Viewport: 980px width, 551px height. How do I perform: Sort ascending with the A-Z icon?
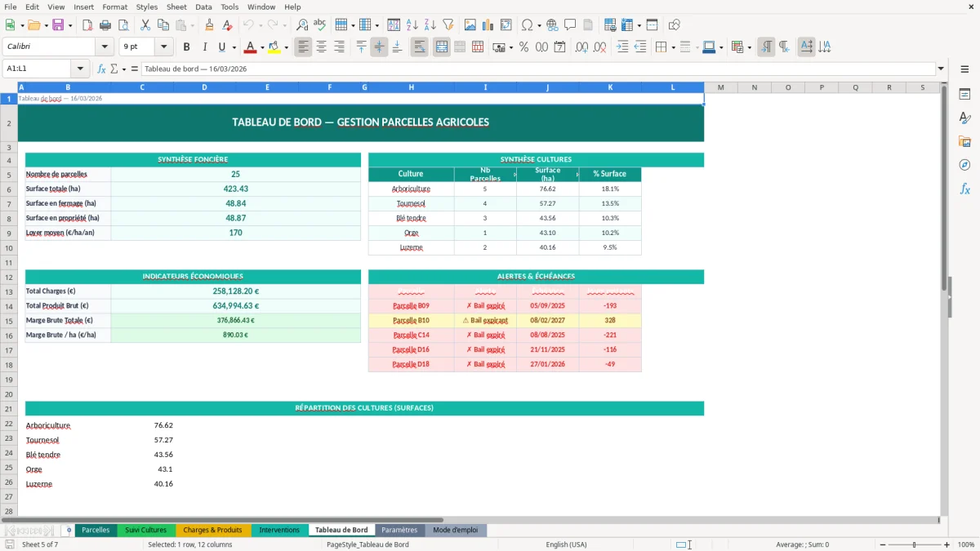tap(412, 25)
